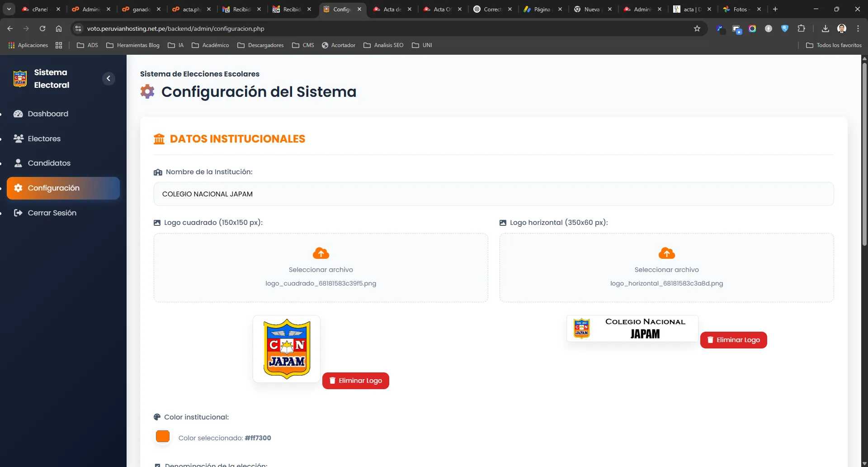The image size is (868, 467).
Task: Open the Heramientas Blog bookmarks folder
Action: click(x=133, y=45)
